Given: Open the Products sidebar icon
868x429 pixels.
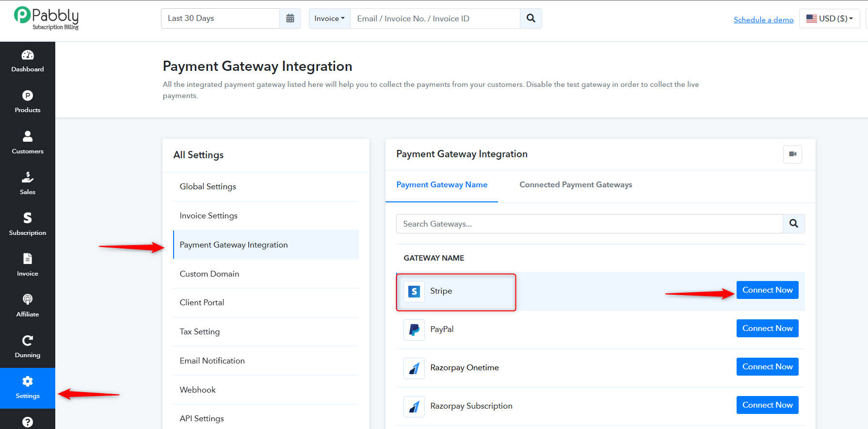Looking at the screenshot, I should [28, 96].
